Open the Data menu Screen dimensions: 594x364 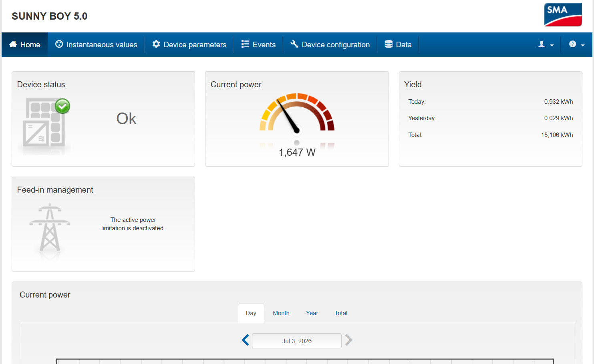pyautogui.click(x=398, y=44)
